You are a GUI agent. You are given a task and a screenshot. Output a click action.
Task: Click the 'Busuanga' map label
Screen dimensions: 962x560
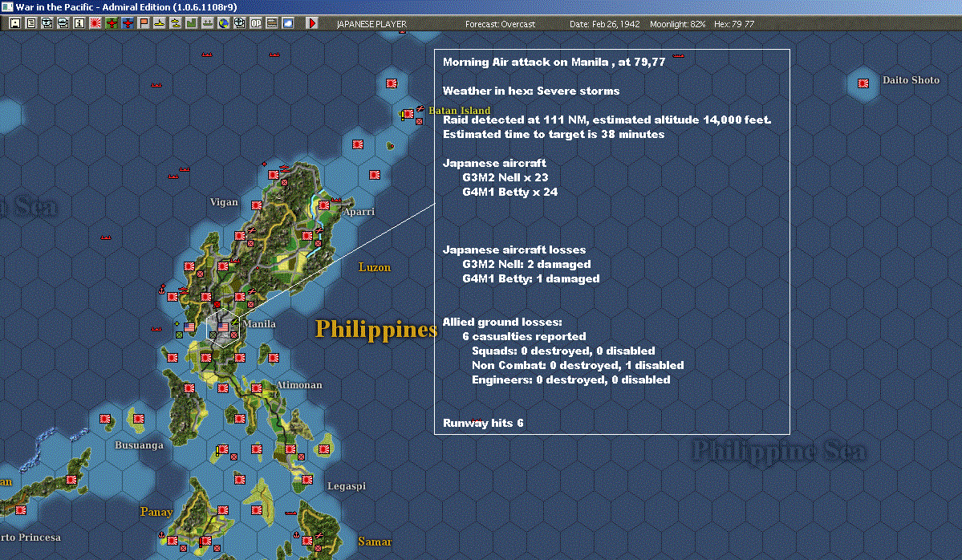[140, 445]
